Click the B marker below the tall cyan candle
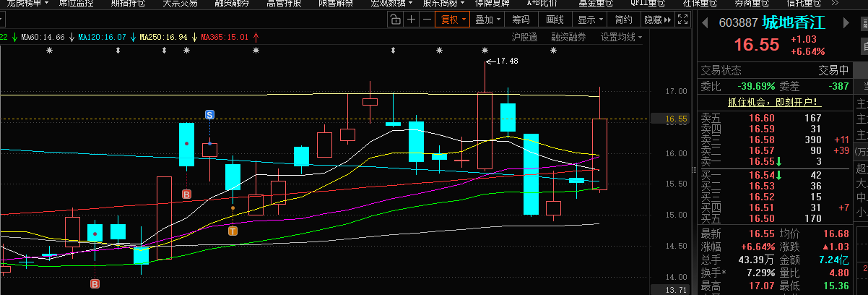Image resolution: width=868 pixels, height=295 pixels. tap(186, 194)
